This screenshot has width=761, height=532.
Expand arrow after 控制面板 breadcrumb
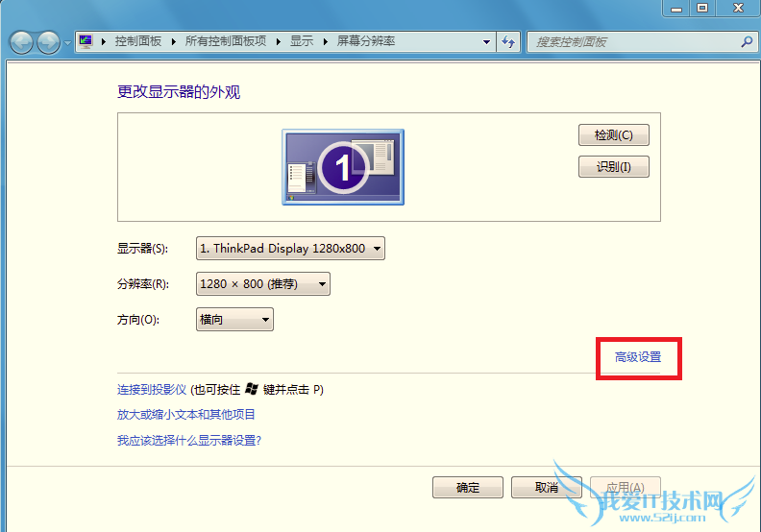pos(173,42)
